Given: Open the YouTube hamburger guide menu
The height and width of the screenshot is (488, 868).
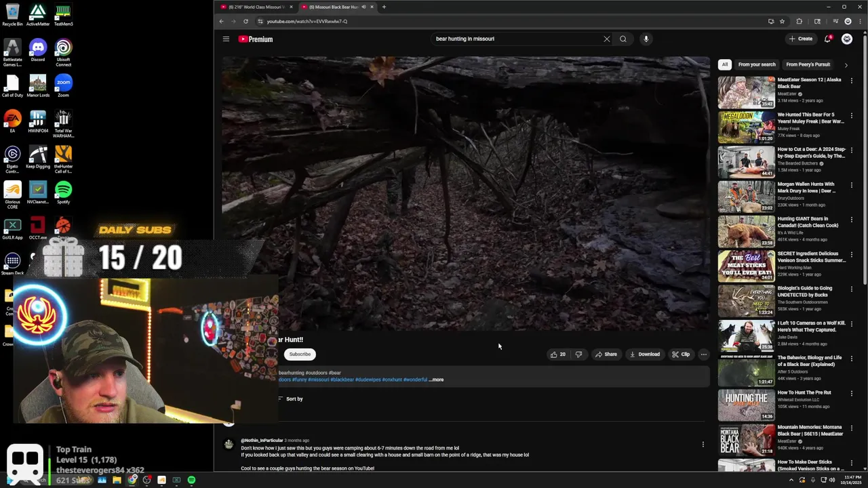Looking at the screenshot, I should tap(226, 39).
